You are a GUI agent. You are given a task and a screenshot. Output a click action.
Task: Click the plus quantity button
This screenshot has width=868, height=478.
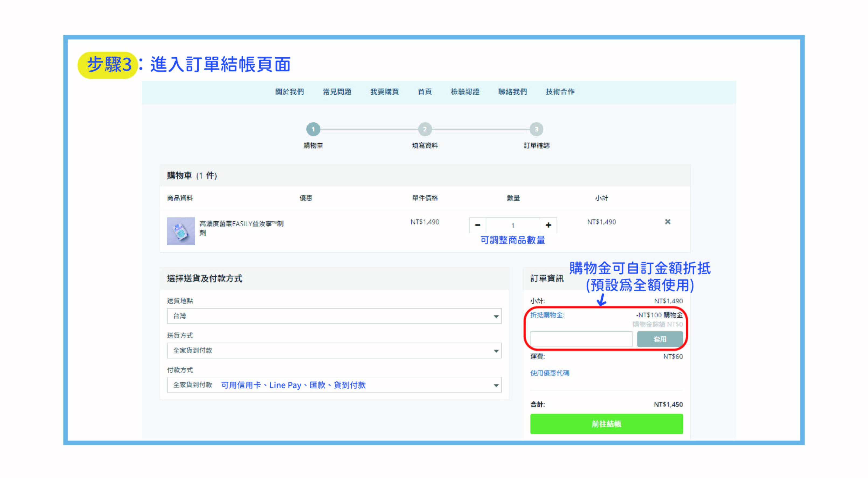click(x=548, y=225)
